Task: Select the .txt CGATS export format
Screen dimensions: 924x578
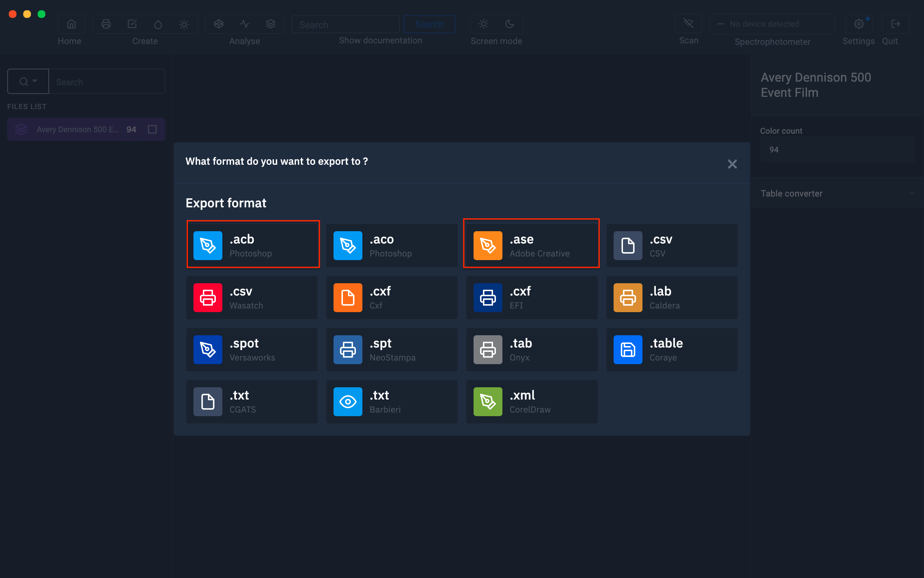Action: click(252, 401)
